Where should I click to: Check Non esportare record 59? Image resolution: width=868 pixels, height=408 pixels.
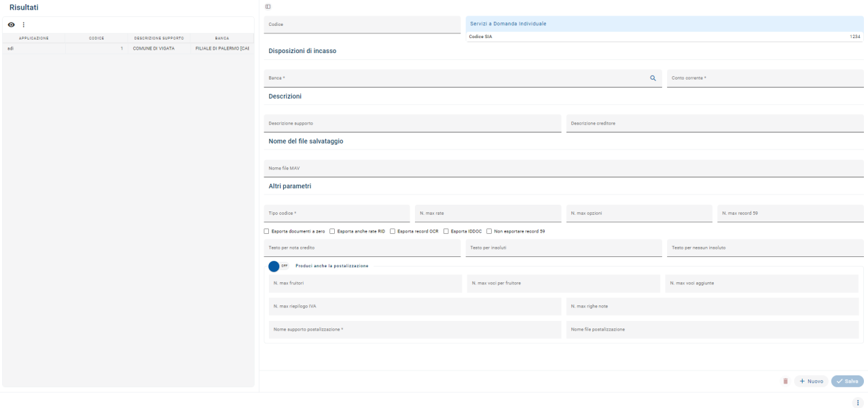pyautogui.click(x=490, y=231)
